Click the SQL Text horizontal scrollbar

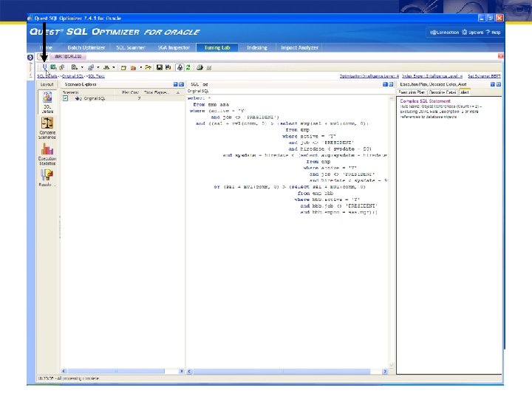click(x=282, y=372)
